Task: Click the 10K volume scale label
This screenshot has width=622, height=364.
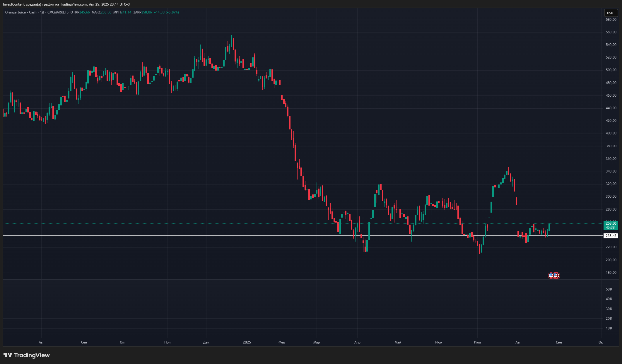Action: (x=609, y=328)
